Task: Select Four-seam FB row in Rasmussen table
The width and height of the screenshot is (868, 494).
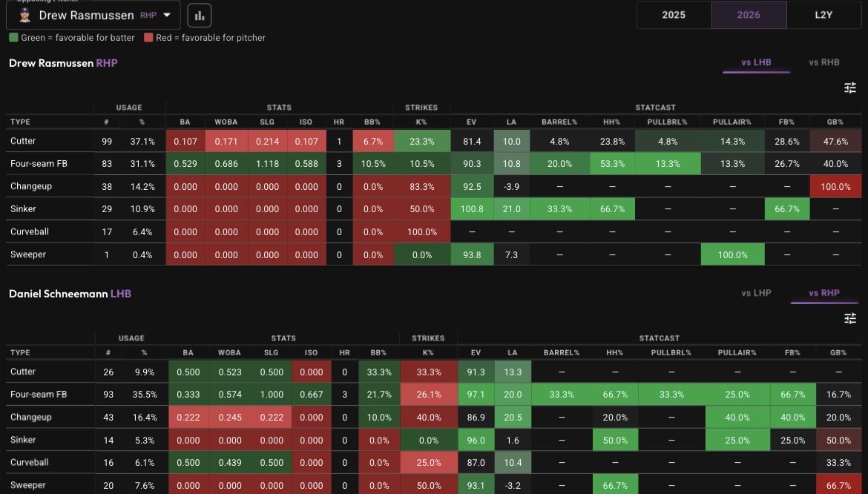Action: click(434, 164)
